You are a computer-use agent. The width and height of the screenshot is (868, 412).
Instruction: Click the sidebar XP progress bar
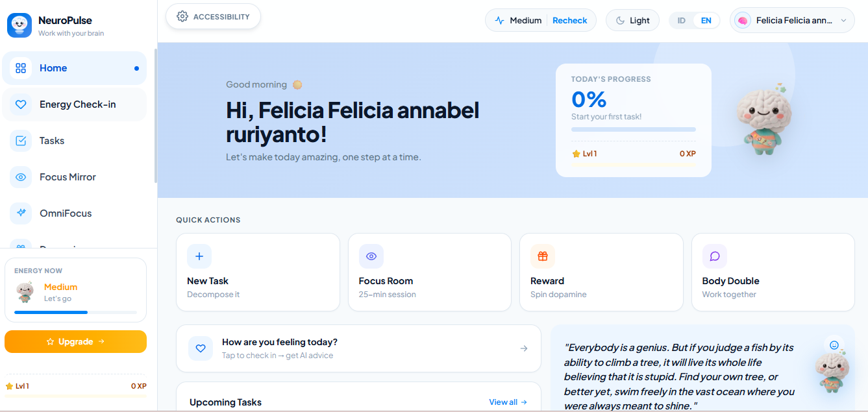pyautogui.click(x=75, y=395)
